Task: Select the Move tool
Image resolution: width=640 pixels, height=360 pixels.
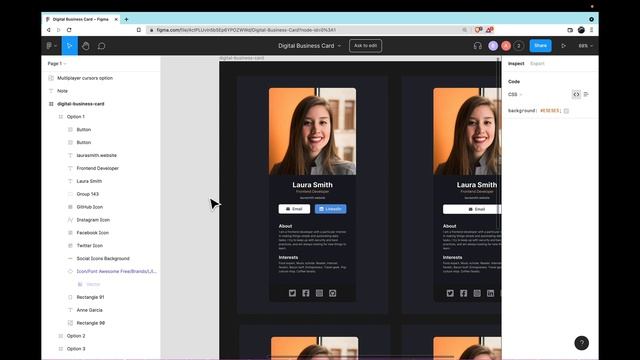Action: click(x=70, y=46)
